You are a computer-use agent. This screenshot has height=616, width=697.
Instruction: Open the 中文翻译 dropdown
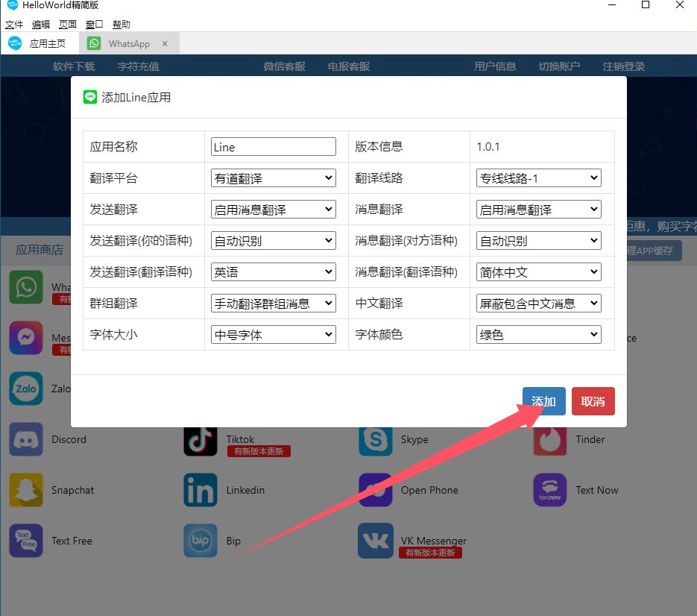coord(539,304)
